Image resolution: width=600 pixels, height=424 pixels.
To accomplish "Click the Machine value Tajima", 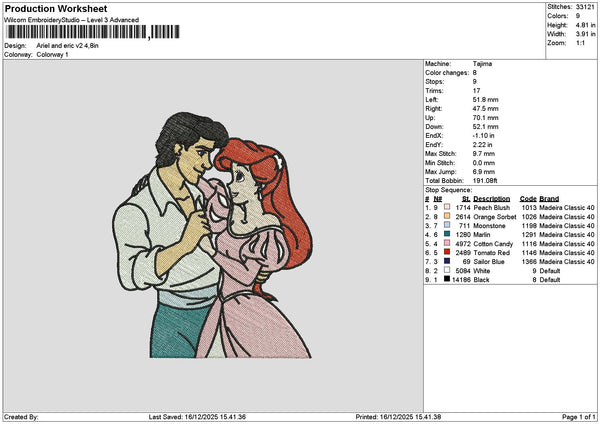I will click(x=482, y=64).
